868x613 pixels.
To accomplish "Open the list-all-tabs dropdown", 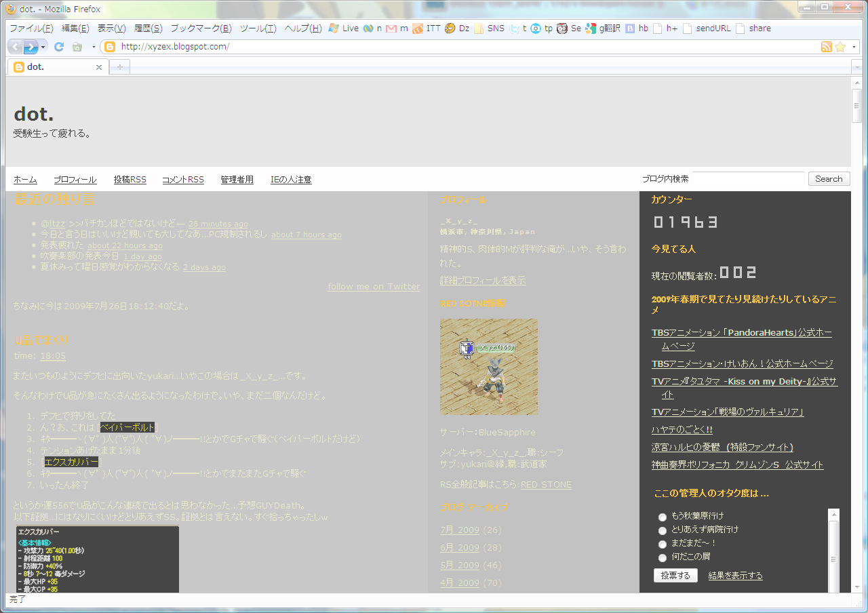I will pos(856,67).
